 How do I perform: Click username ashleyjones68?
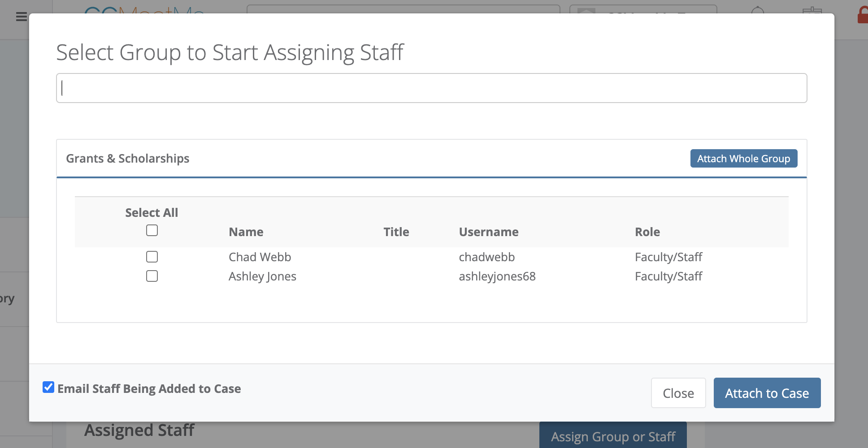(497, 276)
